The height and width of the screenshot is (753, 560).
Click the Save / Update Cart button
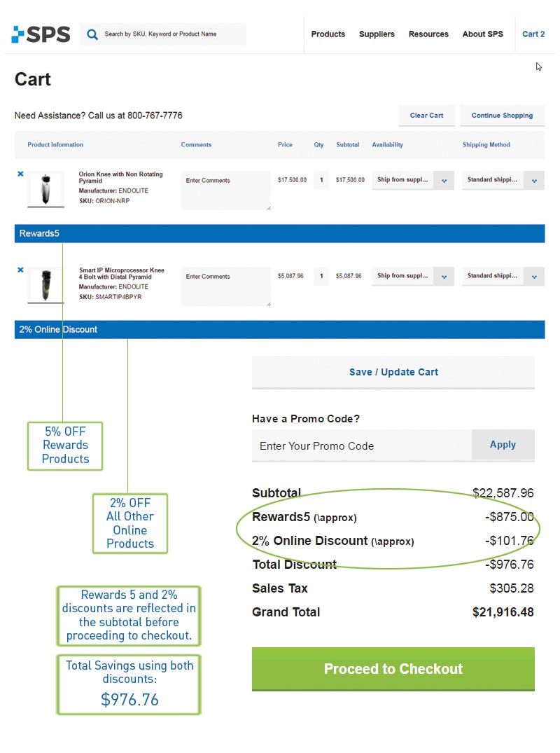pyautogui.click(x=393, y=372)
